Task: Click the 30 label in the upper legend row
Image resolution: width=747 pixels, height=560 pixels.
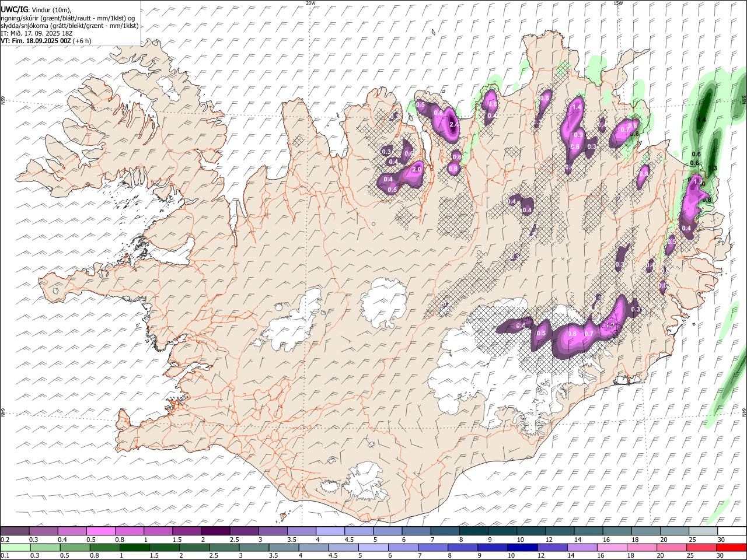Action: [x=721, y=540]
